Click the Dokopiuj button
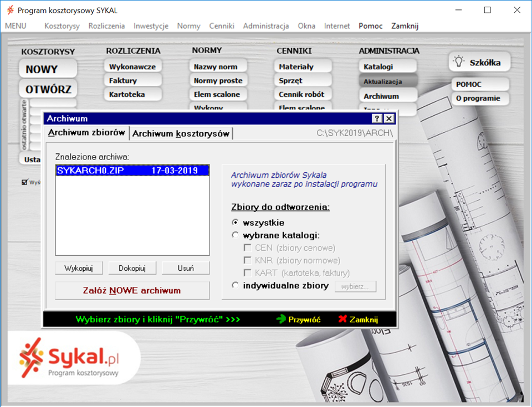532x407 pixels. pos(132,268)
